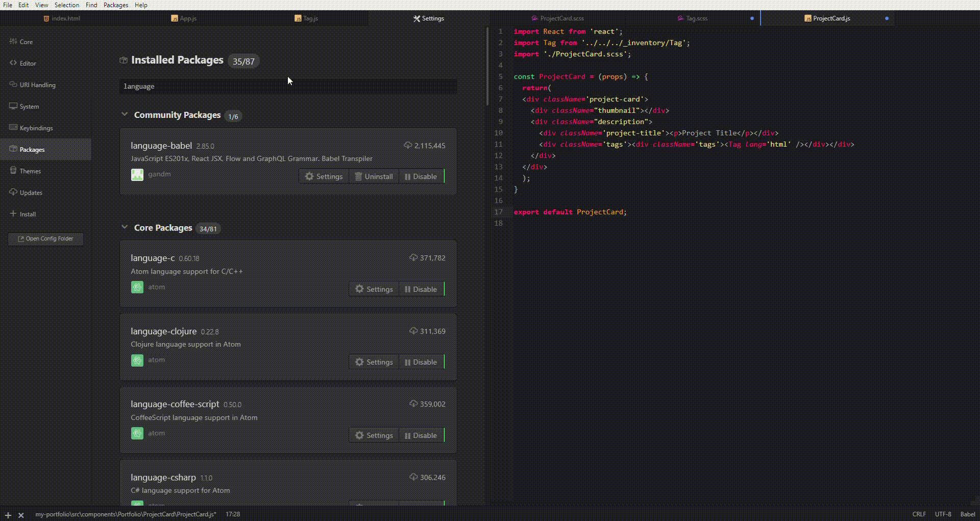Click the language-c package title
980x521 pixels.
coord(153,258)
